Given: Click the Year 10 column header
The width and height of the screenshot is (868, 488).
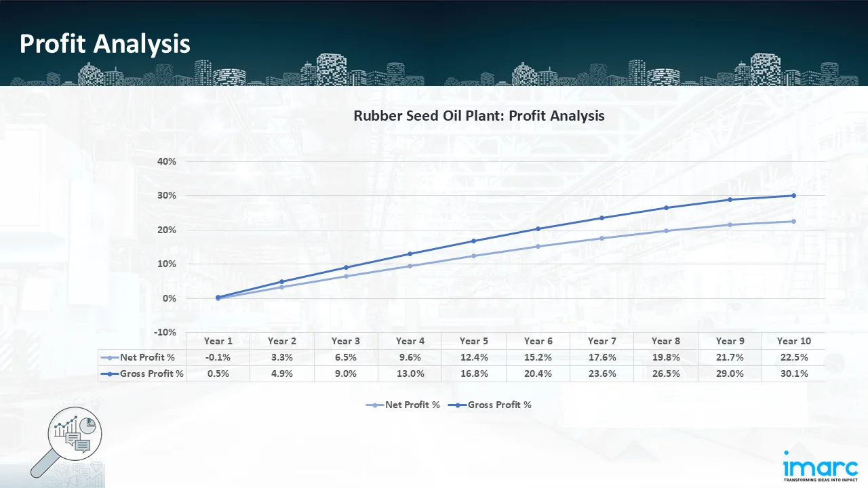Looking at the screenshot, I should point(793,341).
